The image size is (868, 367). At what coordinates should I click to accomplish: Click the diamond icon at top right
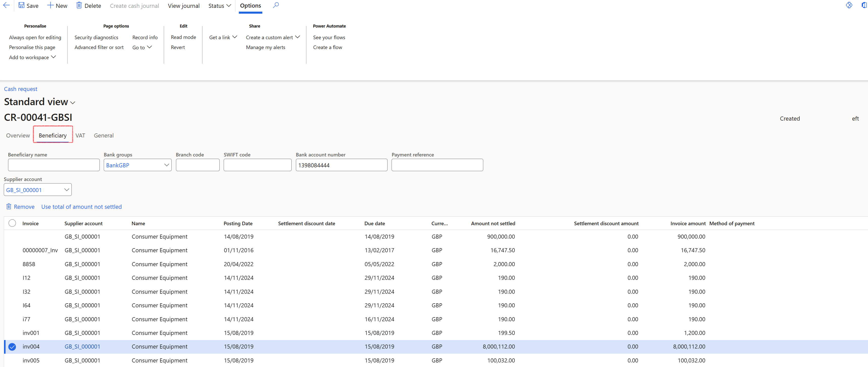tap(849, 5)
